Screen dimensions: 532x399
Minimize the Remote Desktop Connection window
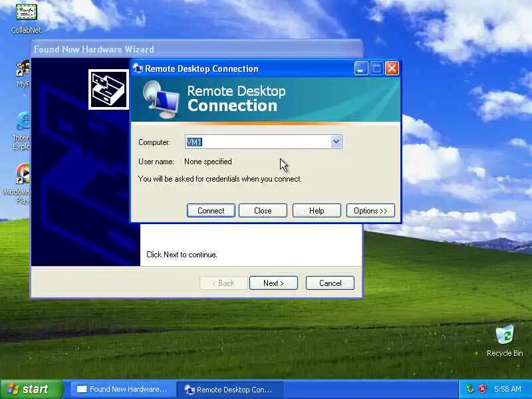point(361,68)
